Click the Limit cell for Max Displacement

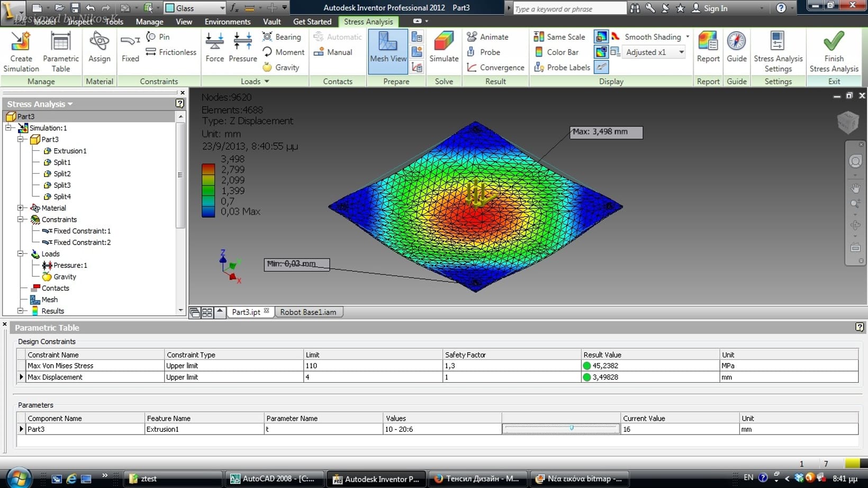pyautogui.click(x=373, y=377)
